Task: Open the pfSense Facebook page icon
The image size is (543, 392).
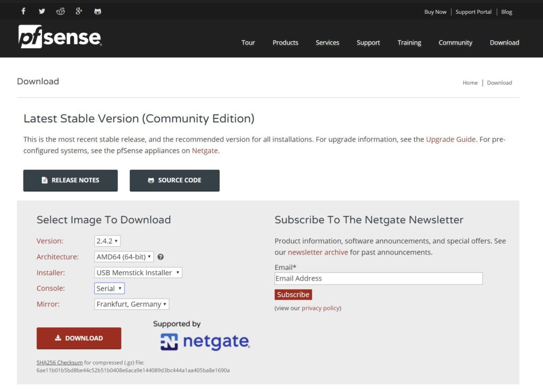Action: tap(23, 12)
